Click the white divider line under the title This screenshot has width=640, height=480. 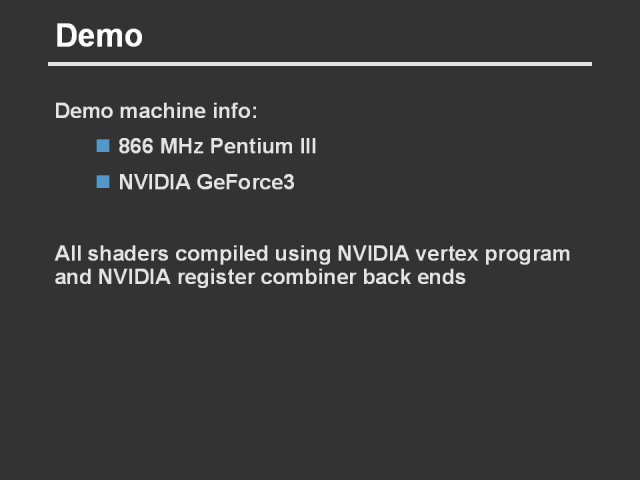pos(320,64)
